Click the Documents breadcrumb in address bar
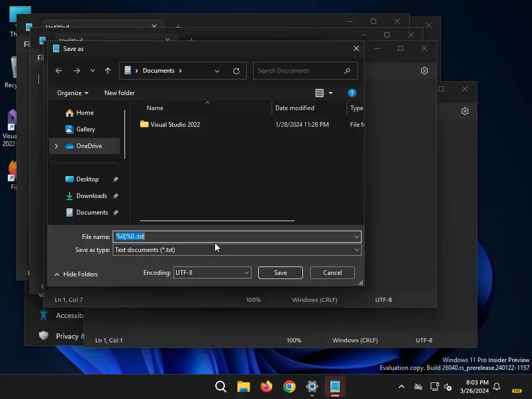The image size is (532, 399). coord(158,71)
